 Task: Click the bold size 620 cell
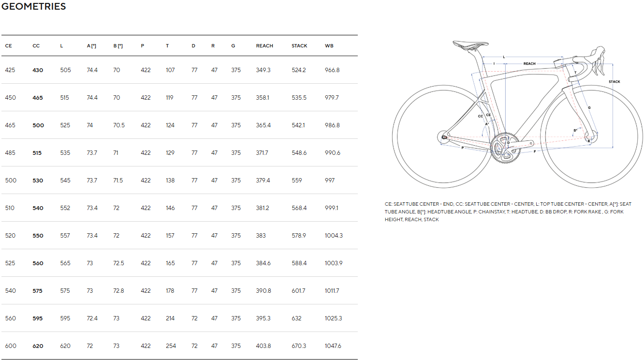coord(38,346)
